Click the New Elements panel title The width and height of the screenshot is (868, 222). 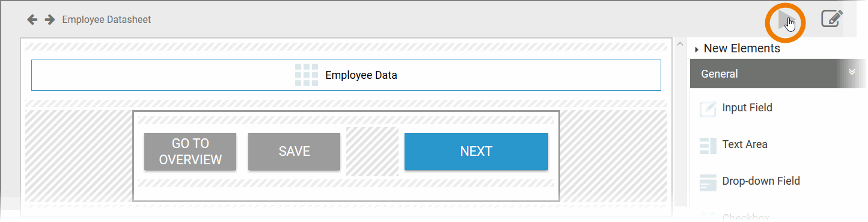(742, 49)
